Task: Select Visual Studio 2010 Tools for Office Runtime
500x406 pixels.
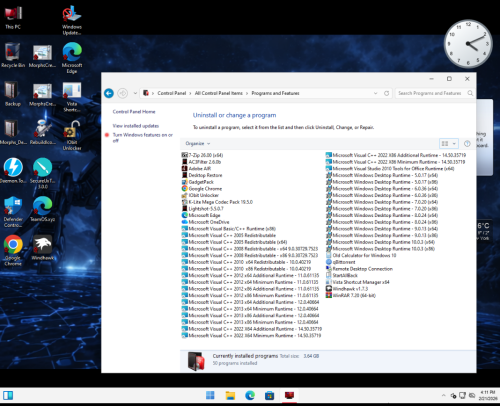Action: (390, 169)
